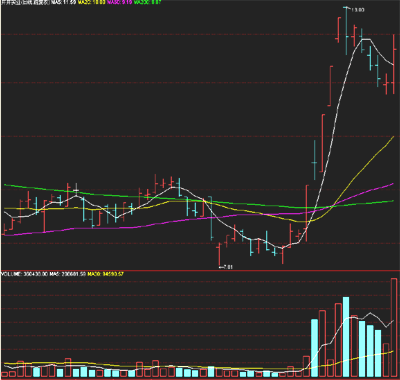The width and height of the screenshot is (400, 380).
Task: Click the long cyan candlestick before the drop
Action: point(211,218)
